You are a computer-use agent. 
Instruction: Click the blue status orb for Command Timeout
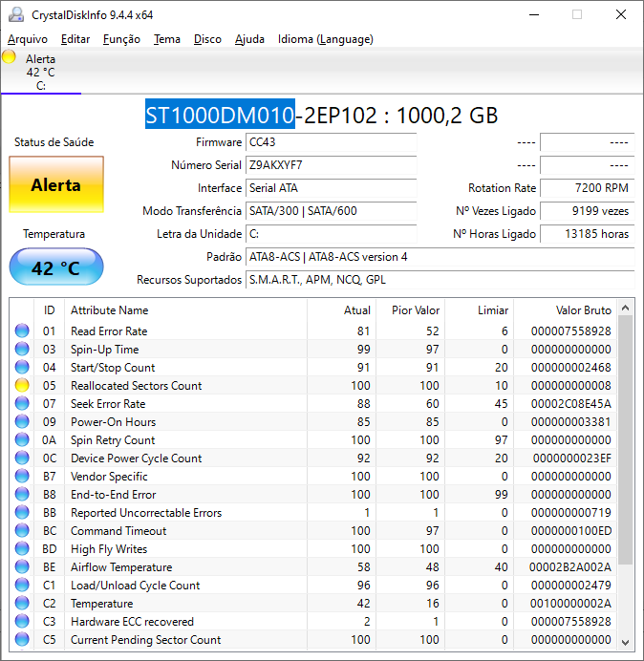(x=22, y=530)
